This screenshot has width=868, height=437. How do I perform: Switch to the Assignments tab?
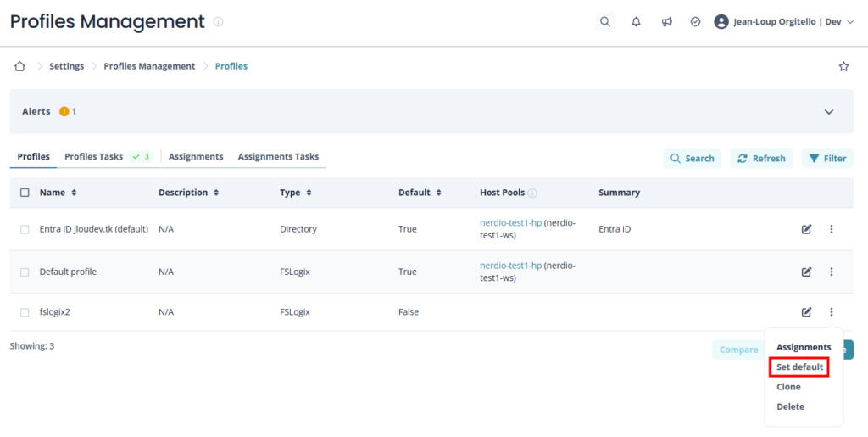click(196, 156)
